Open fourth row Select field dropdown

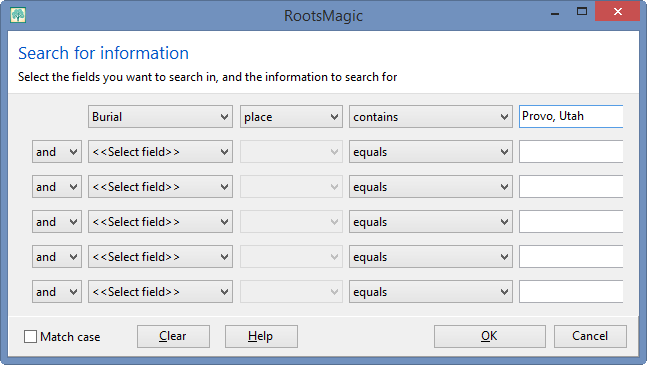tap(160, 222)
